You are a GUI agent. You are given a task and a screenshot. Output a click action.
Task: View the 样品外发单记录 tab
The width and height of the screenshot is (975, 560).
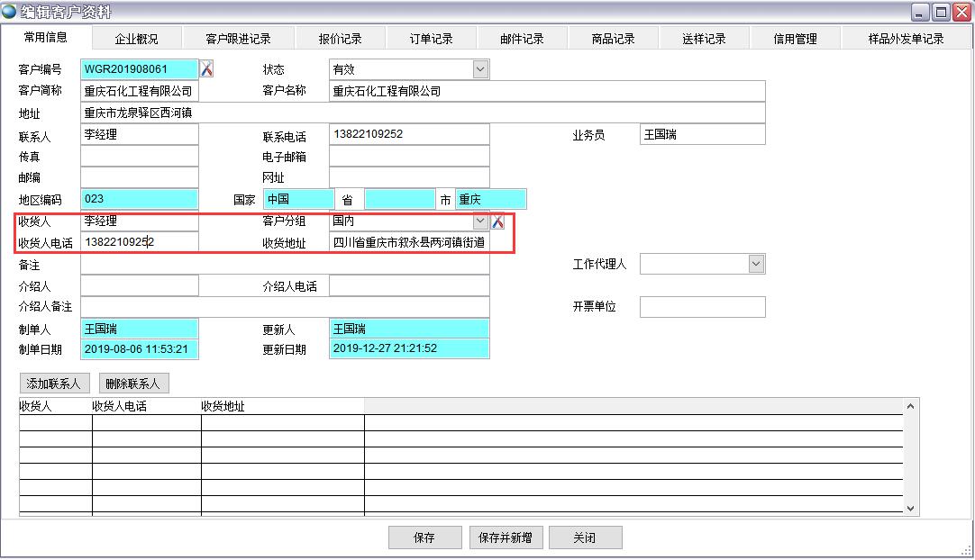tap(906, 39)
